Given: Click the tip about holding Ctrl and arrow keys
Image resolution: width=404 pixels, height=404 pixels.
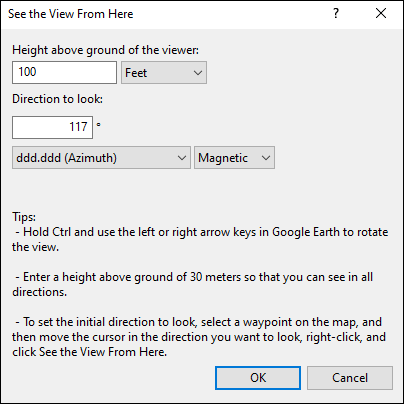Looking at the screenshot, I should pyautogui.click(x=200, y=239).
